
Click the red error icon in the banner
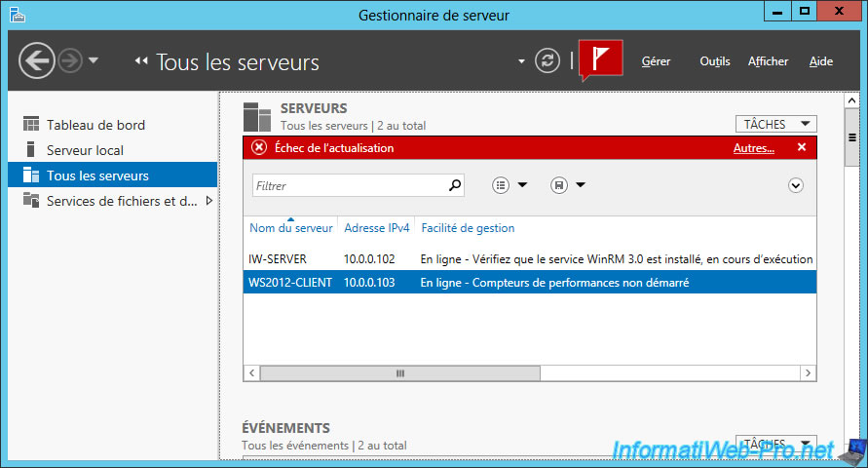tap(259, 147)
